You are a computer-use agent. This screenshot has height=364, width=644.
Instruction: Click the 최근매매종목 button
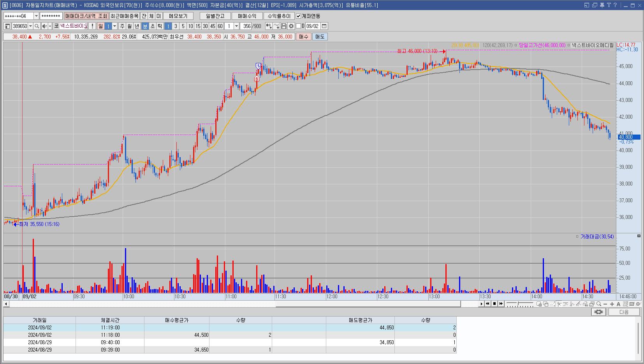coord(124,16)
